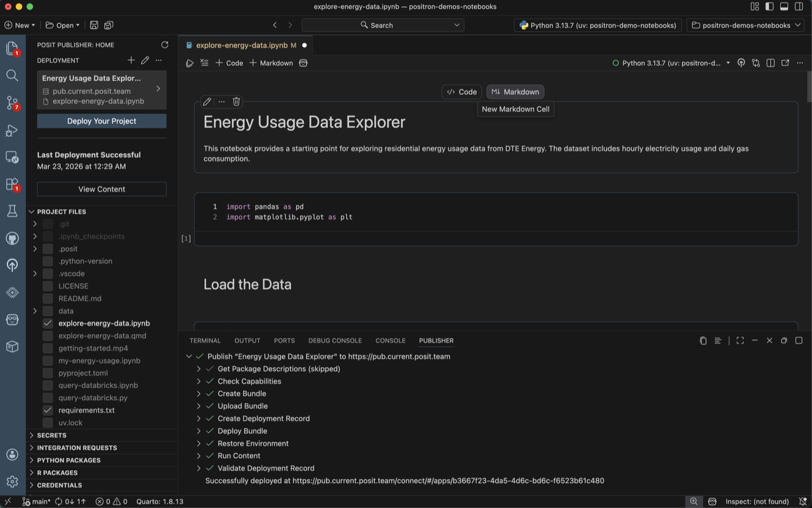Toggle checkbox for explore-energy-data.ipynb file
812x508 pixels.
(48, 323)
